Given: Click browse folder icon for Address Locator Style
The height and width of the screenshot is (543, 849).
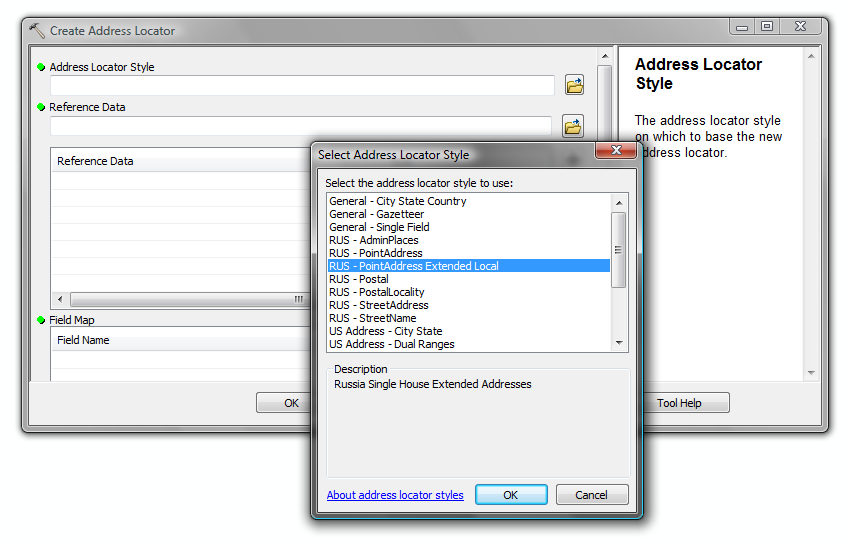Looking at the screenshot, I should 574,86.
